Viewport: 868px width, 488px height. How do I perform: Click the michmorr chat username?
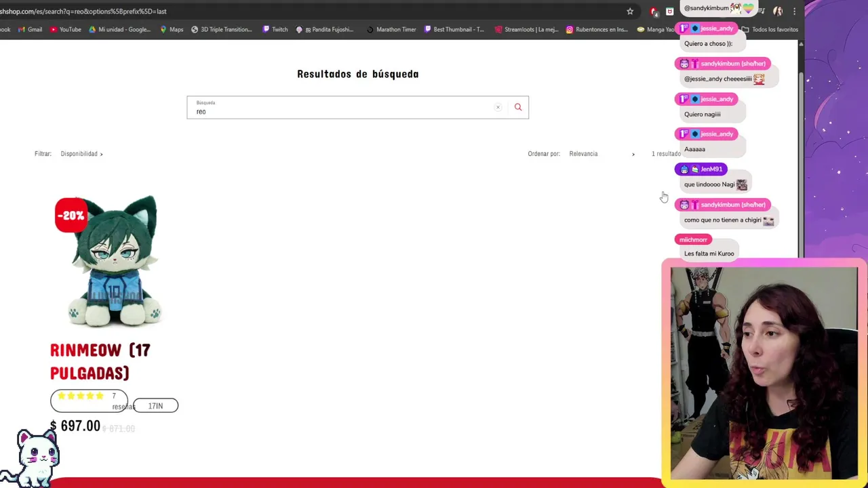[x=693, y=239]
